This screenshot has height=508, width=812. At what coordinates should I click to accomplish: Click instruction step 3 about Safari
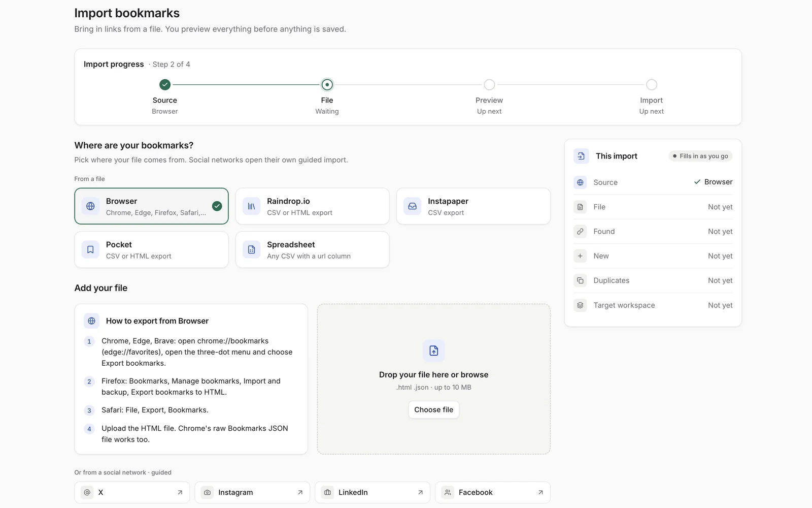[155, 410]
